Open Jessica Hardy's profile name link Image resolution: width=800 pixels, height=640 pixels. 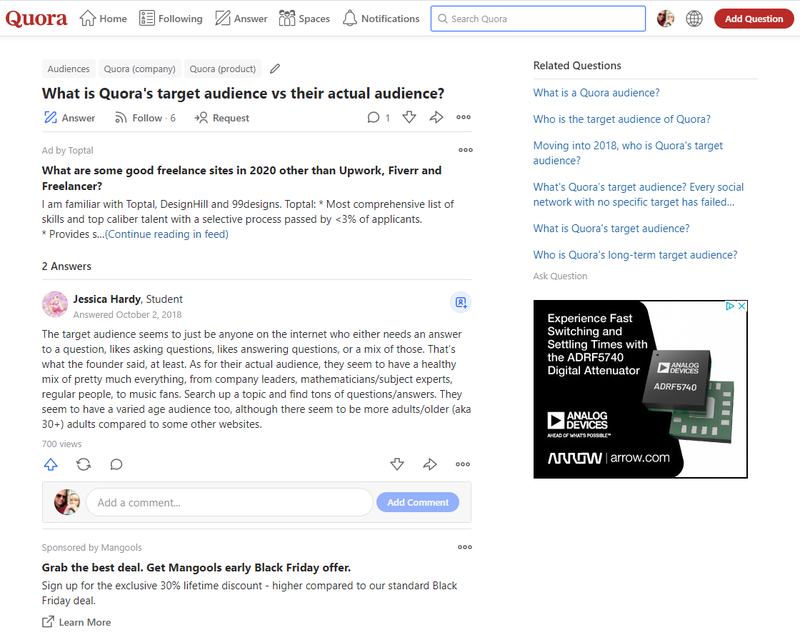click(x=107, y=299)
